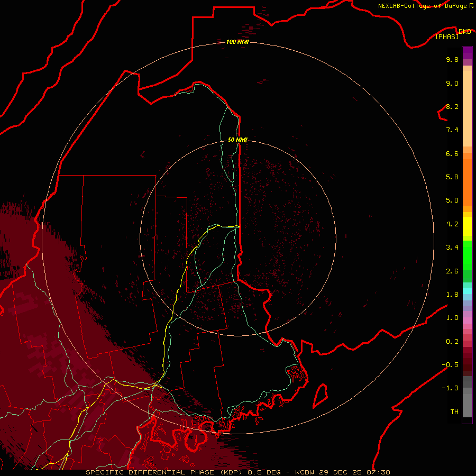Image resolution: width=476 pixels, height=476 pixels.
Task: Click the SPECIFIC DIFFERENTIAL PHASE (KDP) caption text
Action: (x=165, y=472)
